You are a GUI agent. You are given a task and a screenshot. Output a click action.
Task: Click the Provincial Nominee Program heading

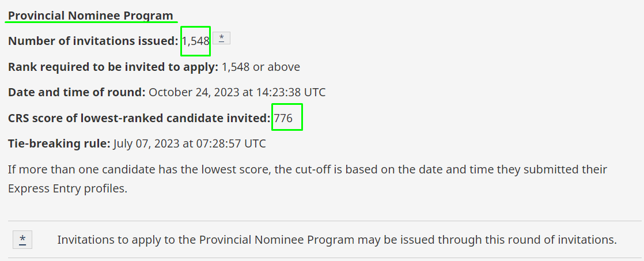91,16
